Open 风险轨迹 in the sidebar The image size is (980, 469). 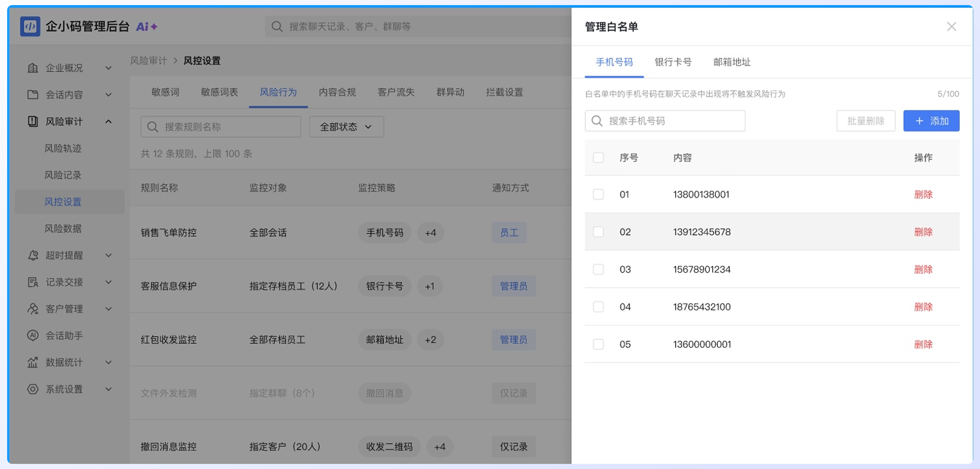63,148
